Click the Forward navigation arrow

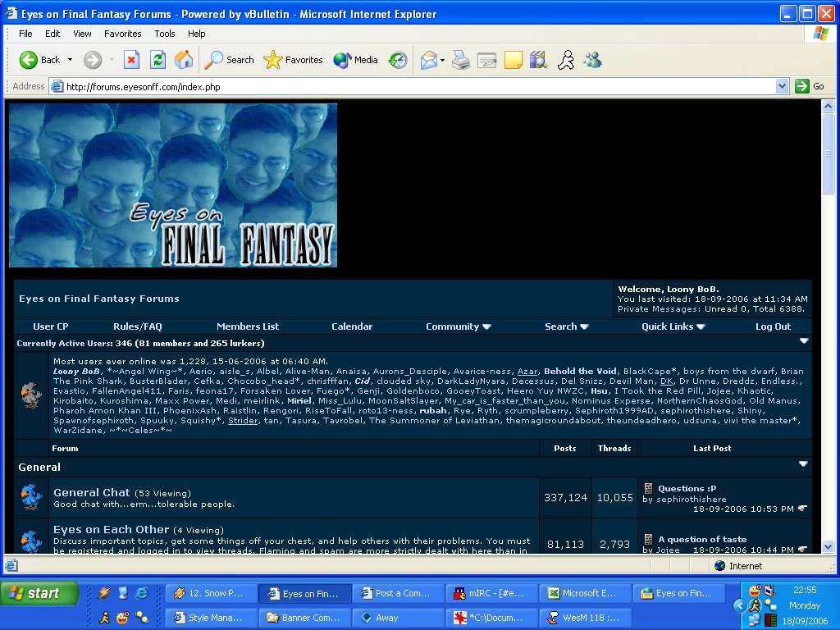[93, 59]
